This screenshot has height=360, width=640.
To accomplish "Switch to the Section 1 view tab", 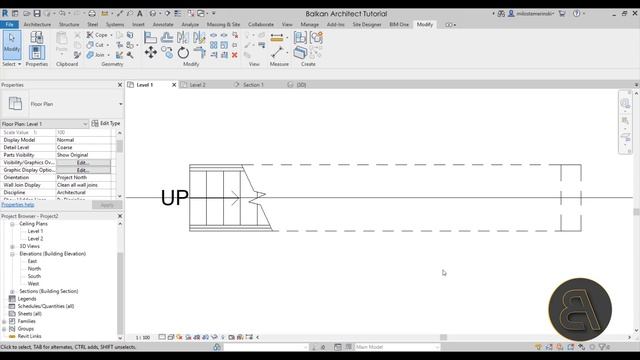I will click(253, 85).
